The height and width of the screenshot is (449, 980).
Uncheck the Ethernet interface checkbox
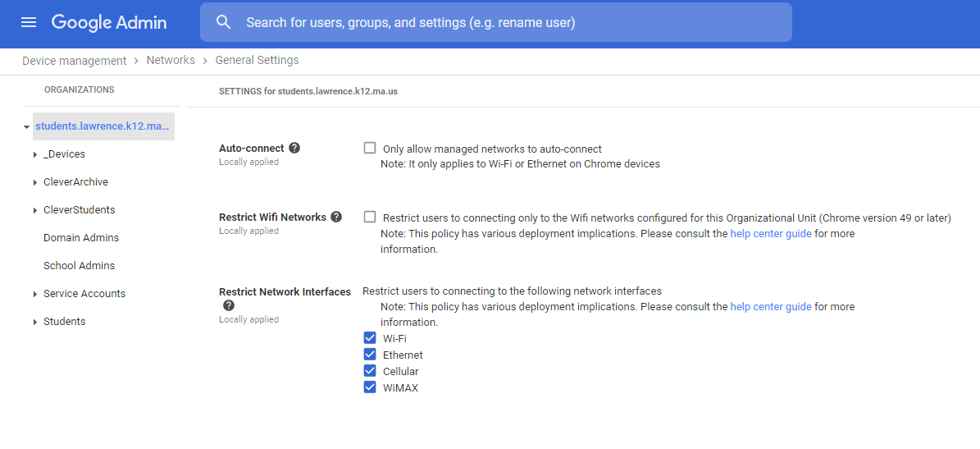coord(370,355)
